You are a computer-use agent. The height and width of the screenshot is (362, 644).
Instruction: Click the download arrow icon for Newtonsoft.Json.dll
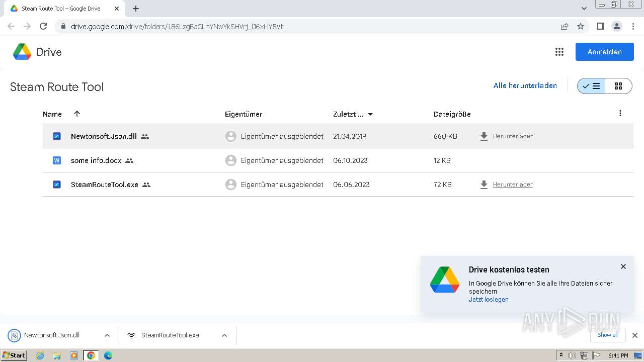coord(484,136)
